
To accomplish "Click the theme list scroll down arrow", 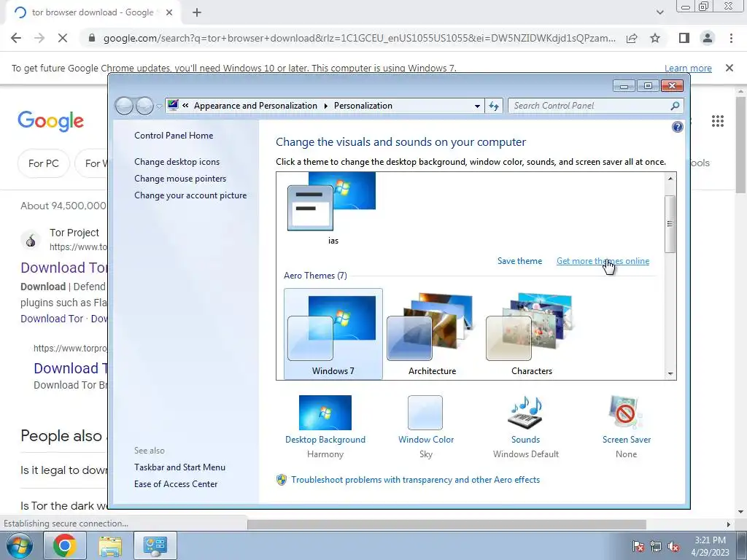I will [x=670, y=374].
